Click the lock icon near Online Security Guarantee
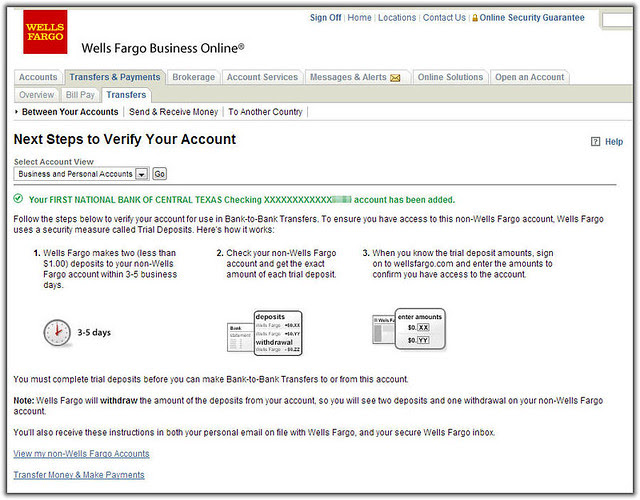Screen dimensions: 640x500 [x=475, y=18]
